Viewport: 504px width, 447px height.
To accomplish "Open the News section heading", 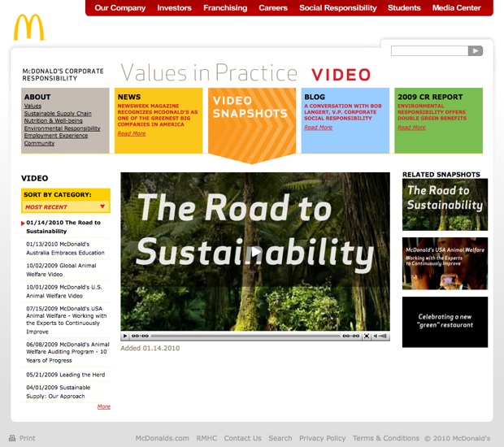I will click(x=129, y=97).
